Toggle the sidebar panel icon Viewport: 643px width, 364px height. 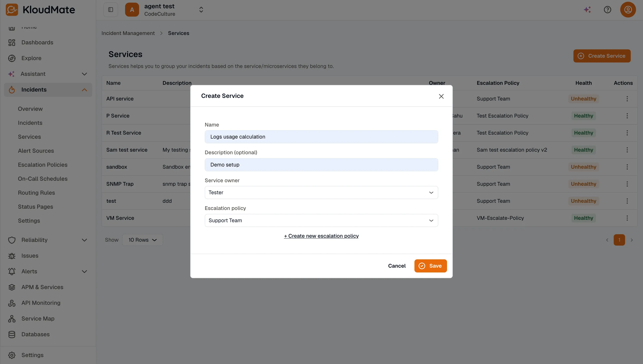coord(111,9)
